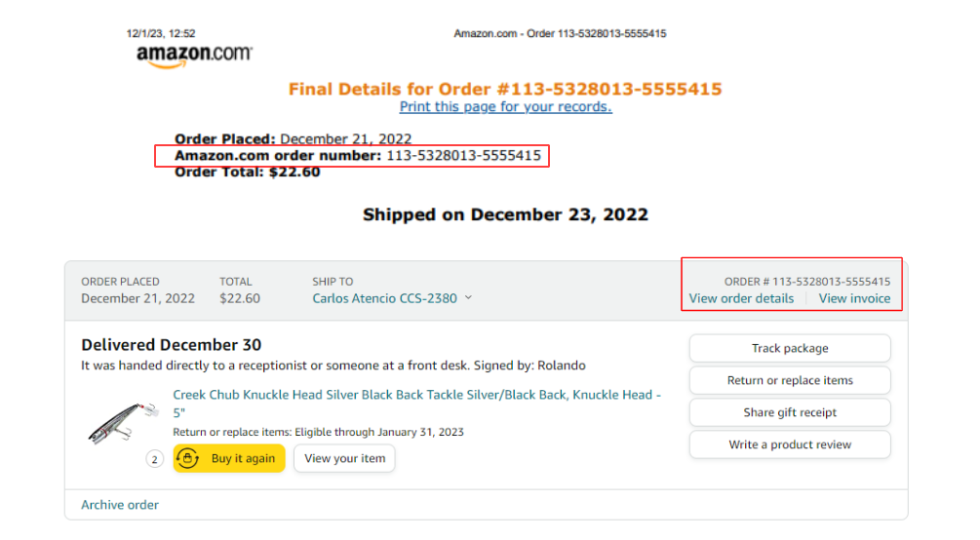This screenshot has width=980, height=540.
Task: Choose the Share gift receipt button
Action: pyautogui.click(x=790, y=412)
